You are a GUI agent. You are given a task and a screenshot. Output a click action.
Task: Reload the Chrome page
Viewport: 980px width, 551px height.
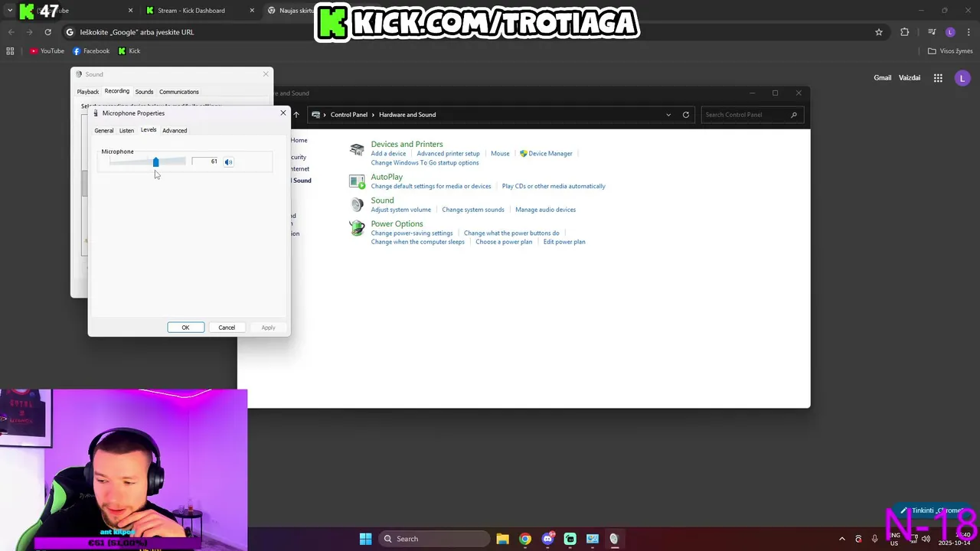click(47, 32)
